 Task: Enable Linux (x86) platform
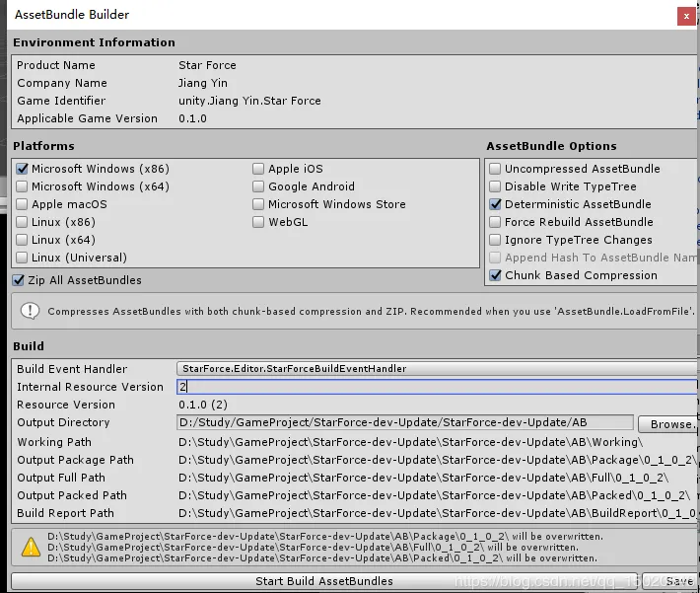[x=22, y=222]
